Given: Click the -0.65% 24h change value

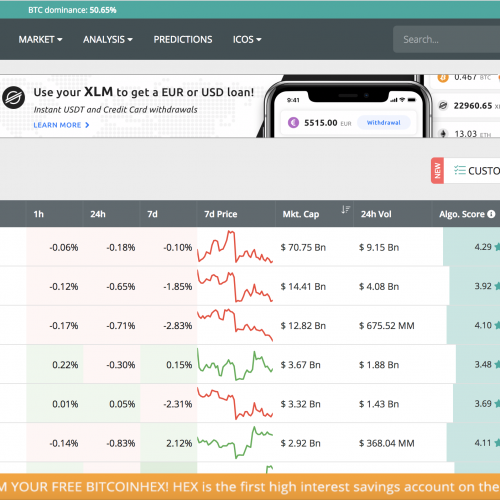Looking at the screenshot, I should (121, 287).
